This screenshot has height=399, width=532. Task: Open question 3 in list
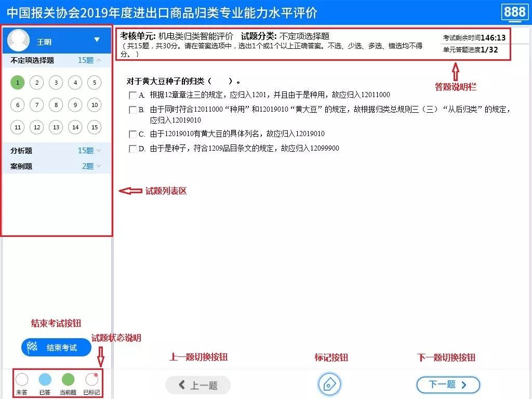(56, 83)
